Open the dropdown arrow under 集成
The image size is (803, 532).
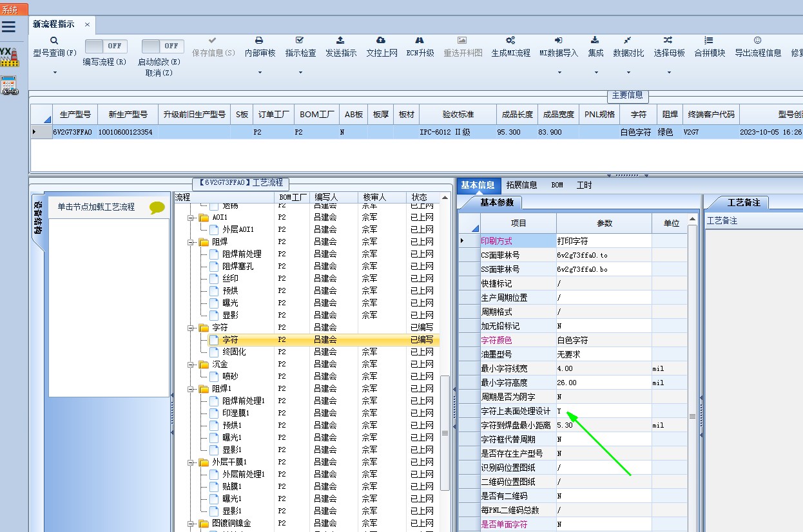(595, 73)
